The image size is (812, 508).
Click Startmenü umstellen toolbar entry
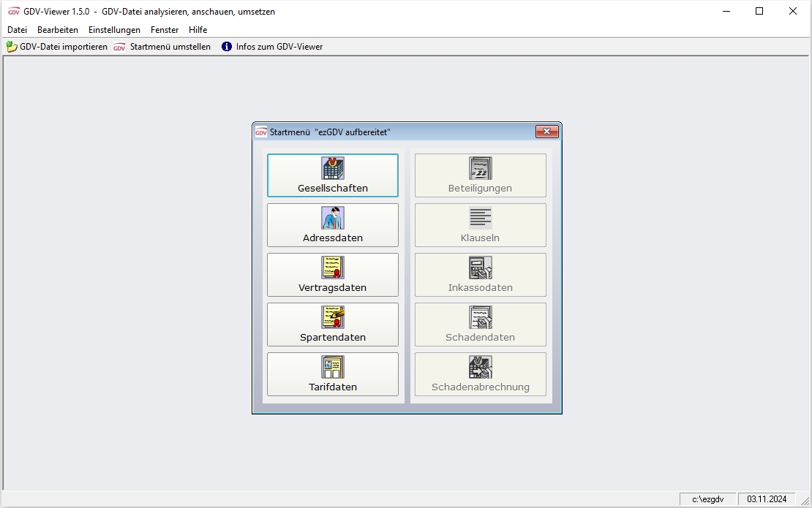162,47
